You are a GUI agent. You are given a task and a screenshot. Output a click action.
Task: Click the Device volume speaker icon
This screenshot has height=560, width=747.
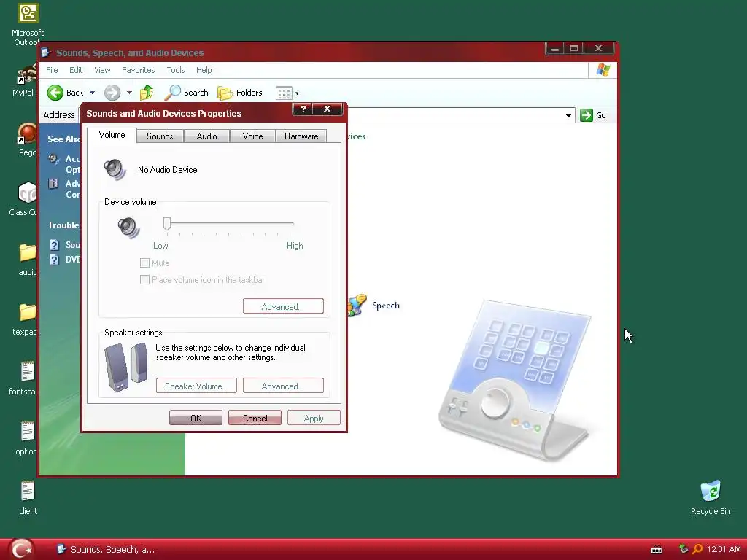click(128, 227)
